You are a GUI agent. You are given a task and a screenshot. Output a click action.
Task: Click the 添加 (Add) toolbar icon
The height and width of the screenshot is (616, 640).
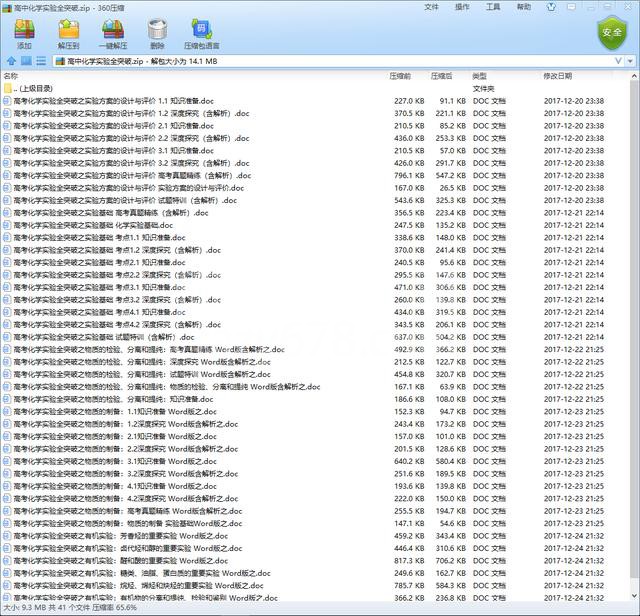coord(24,33)
